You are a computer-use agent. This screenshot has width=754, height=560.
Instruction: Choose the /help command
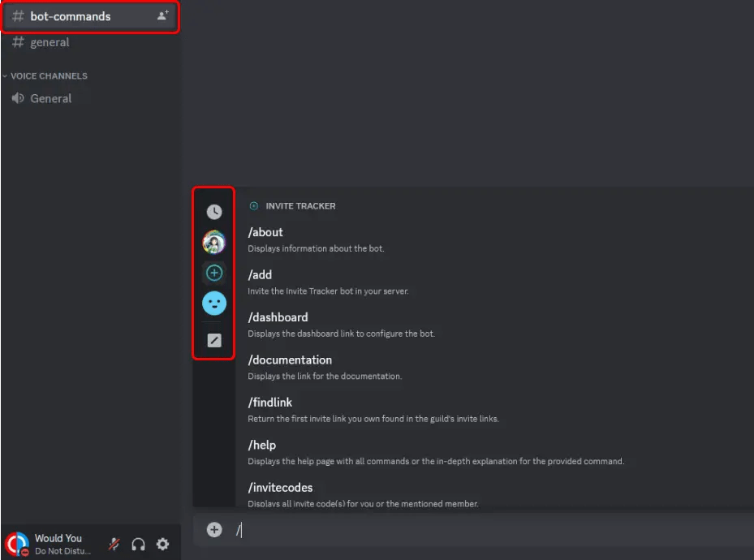(261, 445)
